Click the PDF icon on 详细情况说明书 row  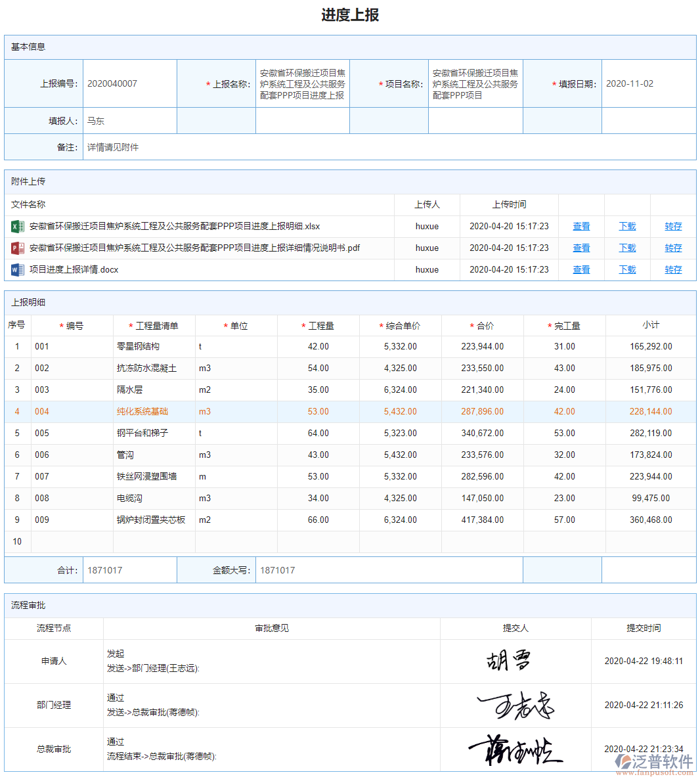coord(18,248)
